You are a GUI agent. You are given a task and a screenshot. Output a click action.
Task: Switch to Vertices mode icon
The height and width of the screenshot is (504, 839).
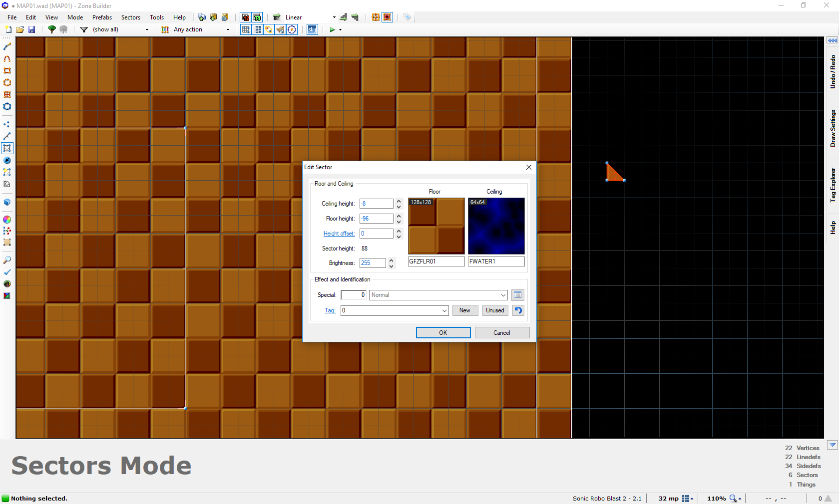pyautogui.click(x=7, y=124)
